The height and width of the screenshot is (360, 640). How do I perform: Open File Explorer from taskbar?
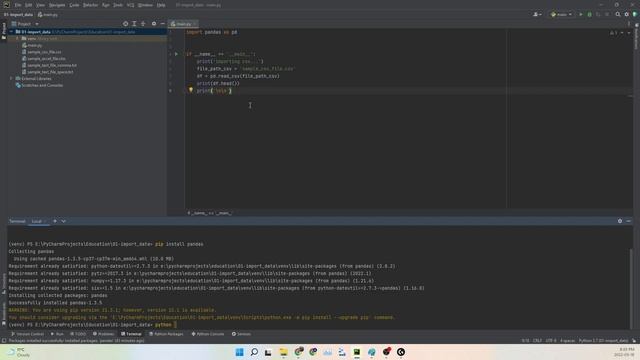(283, 352)
